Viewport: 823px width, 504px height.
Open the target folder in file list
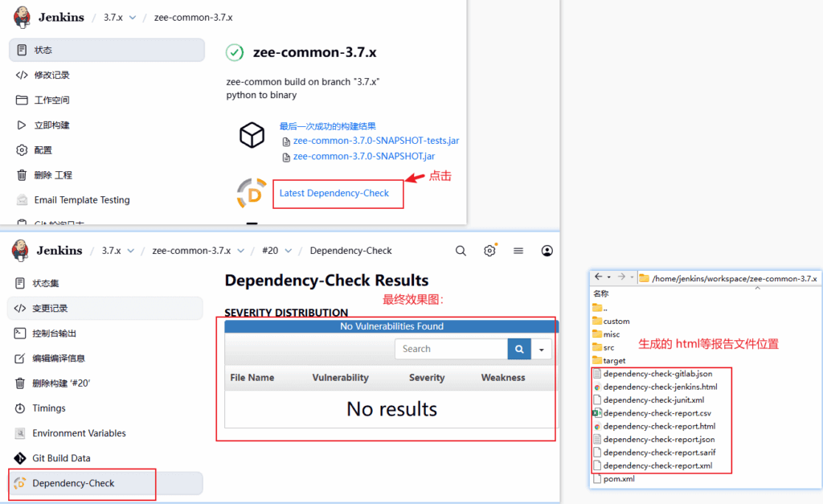(614, 361)
